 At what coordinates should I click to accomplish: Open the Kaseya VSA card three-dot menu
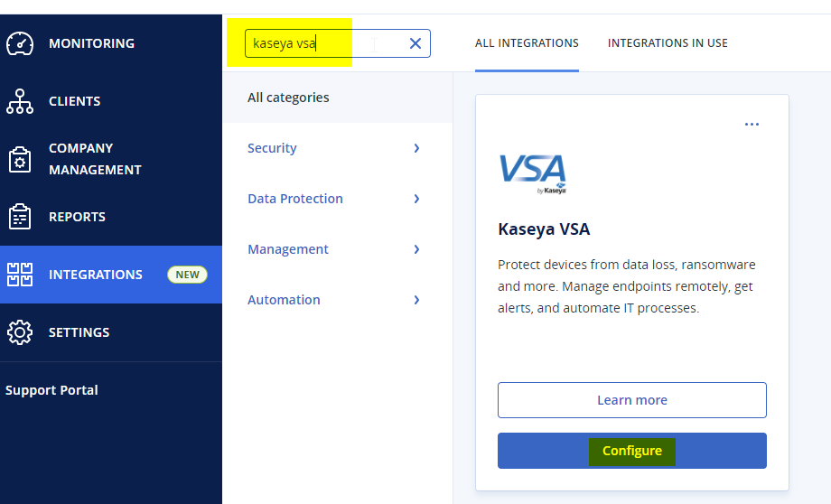[x=752, y=124]
